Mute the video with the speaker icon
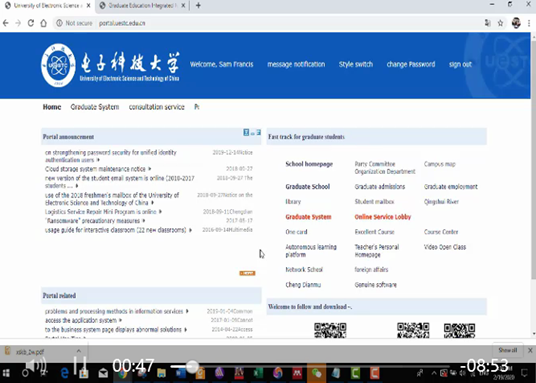Viewport: 536px width, 383px height. tap(36, 365)
